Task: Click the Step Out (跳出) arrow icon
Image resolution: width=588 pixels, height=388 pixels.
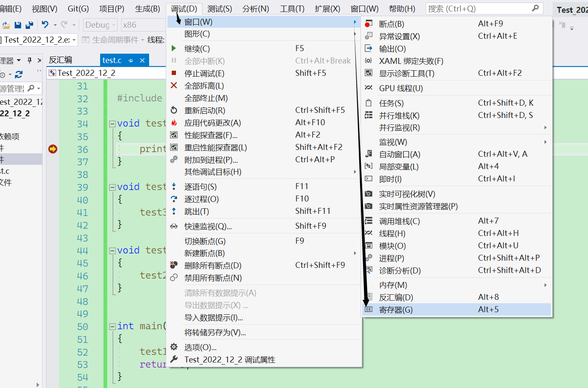Action: [x=174, y=211]
